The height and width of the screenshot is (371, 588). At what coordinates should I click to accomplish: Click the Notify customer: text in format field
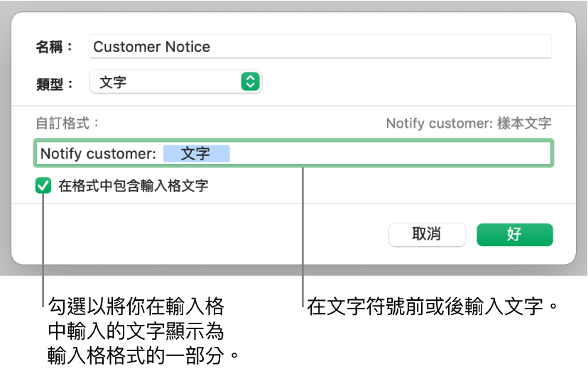(x=98, y=153)
